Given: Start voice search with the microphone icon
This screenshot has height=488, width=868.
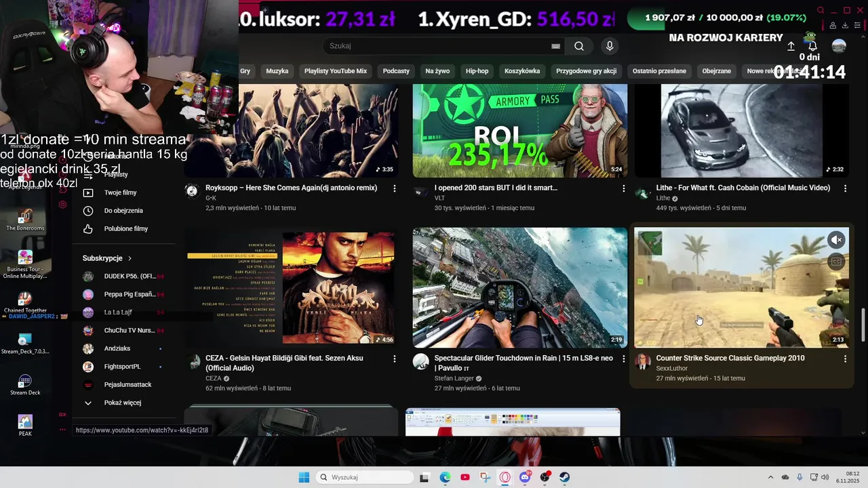Looking at the screenshot, I should pos(610,46).
